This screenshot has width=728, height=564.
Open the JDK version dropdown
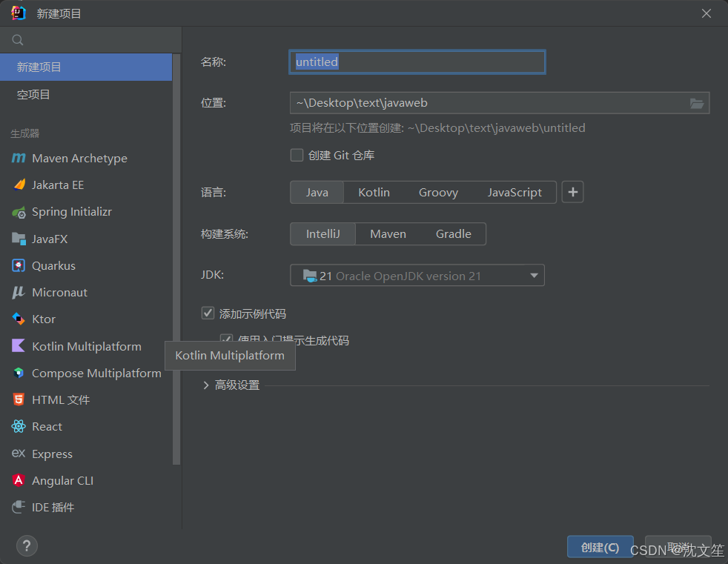coord(417,276)
